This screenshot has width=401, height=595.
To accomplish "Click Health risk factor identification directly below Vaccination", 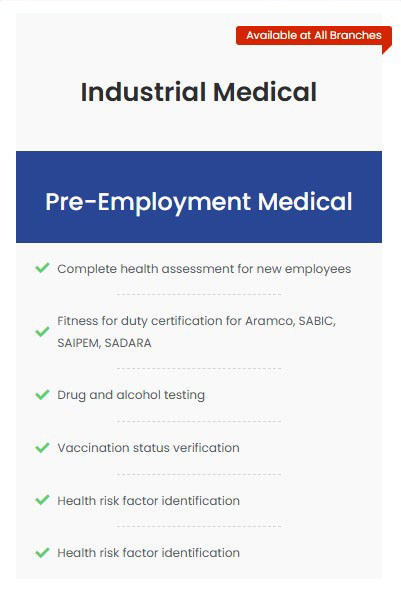I will tap(148, 501).
